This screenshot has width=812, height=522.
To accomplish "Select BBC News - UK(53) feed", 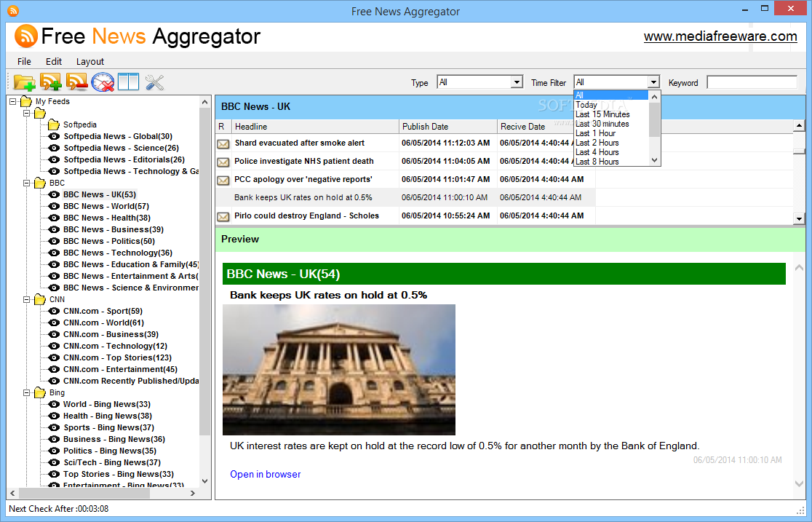I will 100,194.
